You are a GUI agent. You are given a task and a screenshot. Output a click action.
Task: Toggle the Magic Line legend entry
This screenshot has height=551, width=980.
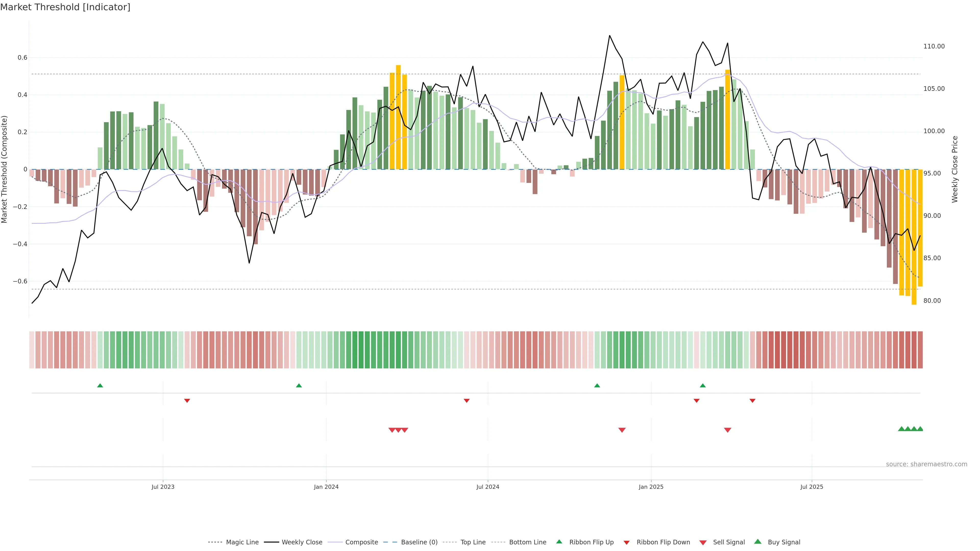[x=242, y=542]
